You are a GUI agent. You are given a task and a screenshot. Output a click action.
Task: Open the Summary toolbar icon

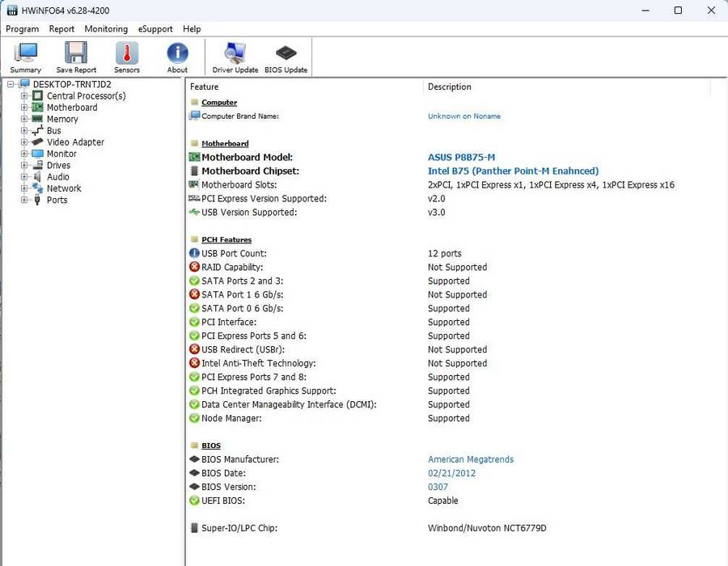click(26, 57)
